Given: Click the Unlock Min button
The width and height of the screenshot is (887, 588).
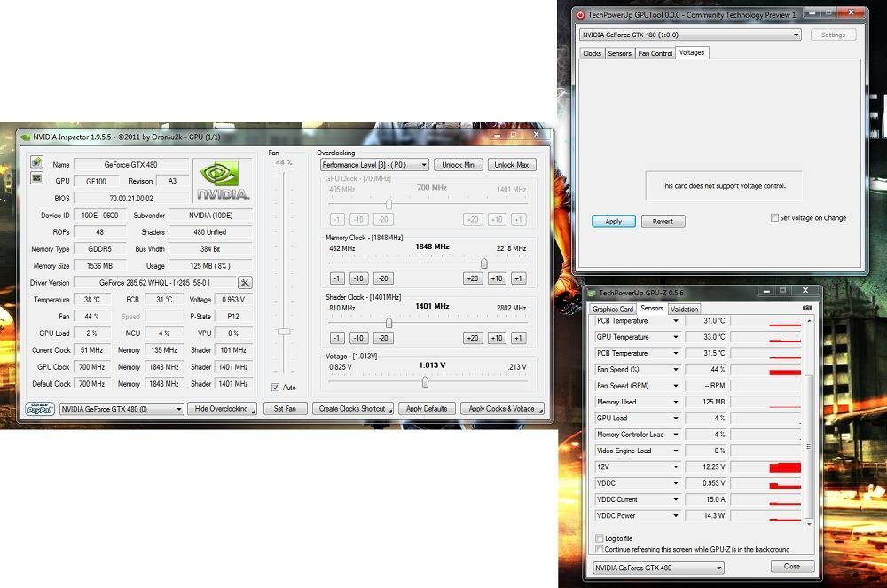Looking at the screenshot, I should coord(459,165).
